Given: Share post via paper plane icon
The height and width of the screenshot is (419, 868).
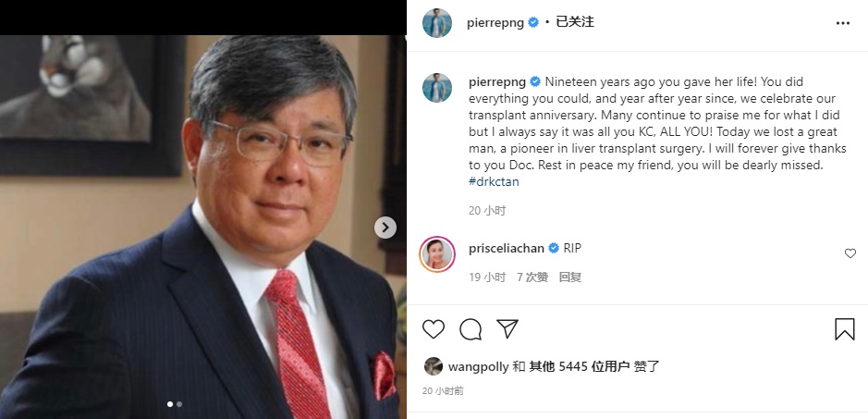Looking at the screenshot, I should tap(507, 328).
